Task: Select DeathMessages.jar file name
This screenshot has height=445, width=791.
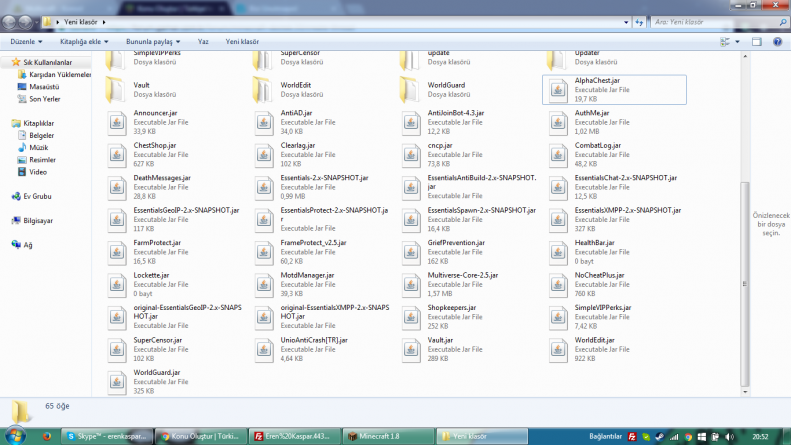Action: pos(162,178)
